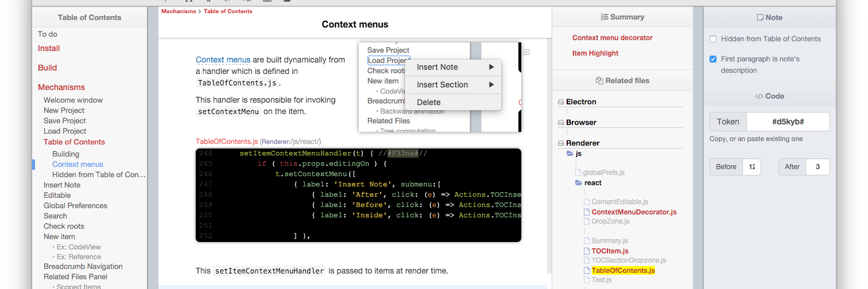Click the hamburger icon in the menu screenshot
Viewport: 868px width, 289px height.
526,52
